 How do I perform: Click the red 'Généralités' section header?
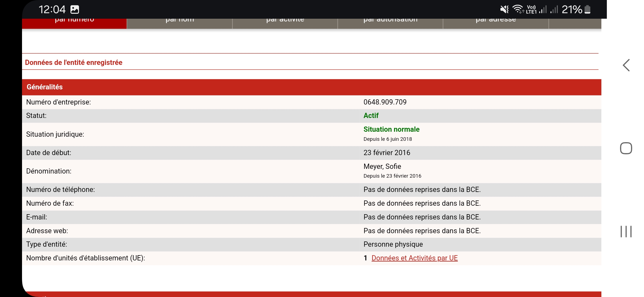(x=45, y=87)
